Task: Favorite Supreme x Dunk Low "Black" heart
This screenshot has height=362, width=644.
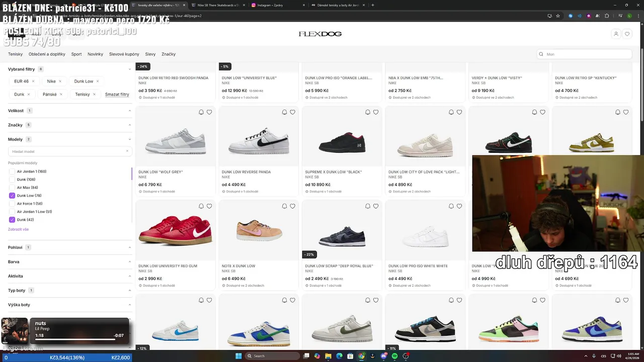Action: click(x=376, y=112)
